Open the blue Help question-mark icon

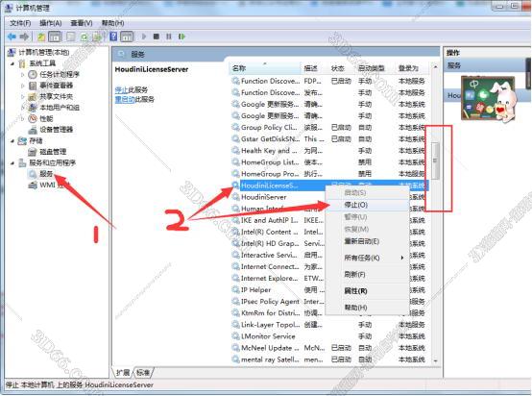(113, 37)
